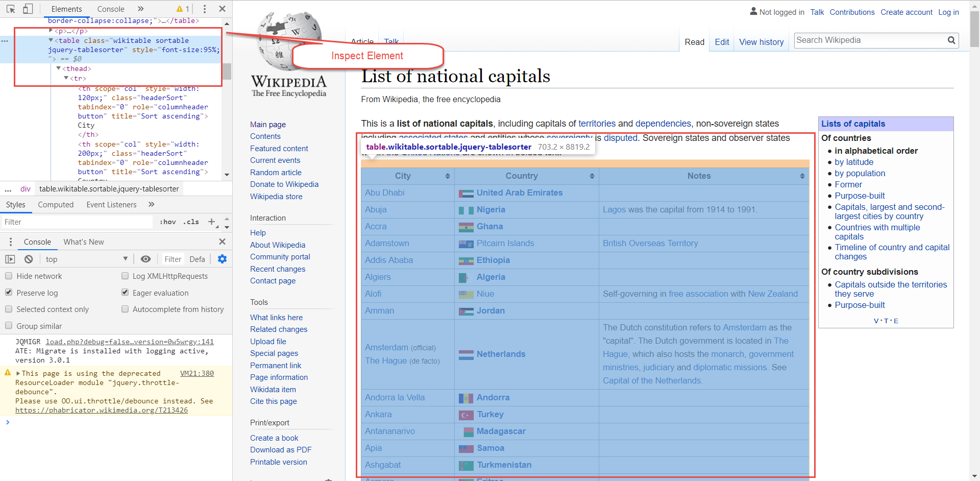Enable Autocomplete from history checkbox
This screenshot has height=481, width=980.
(125, 309)
